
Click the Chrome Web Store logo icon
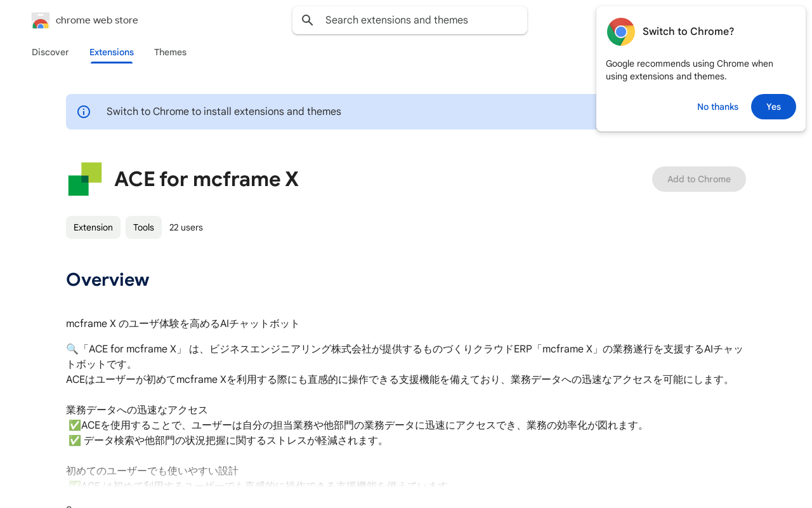tap(41, 20)
